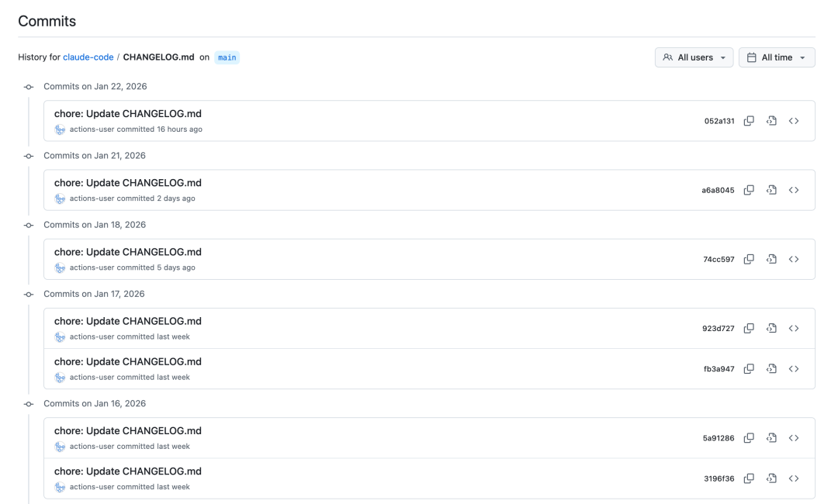
Task: Browse repository at commit 74cc597 via code icon
Action: [794, 259]
